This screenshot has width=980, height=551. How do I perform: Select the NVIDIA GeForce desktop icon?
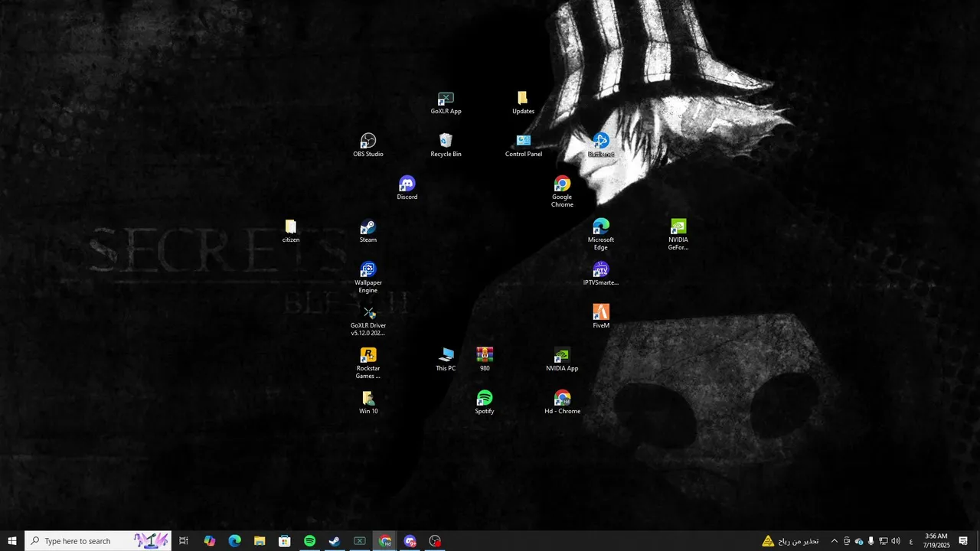click(x=678, y=235)
